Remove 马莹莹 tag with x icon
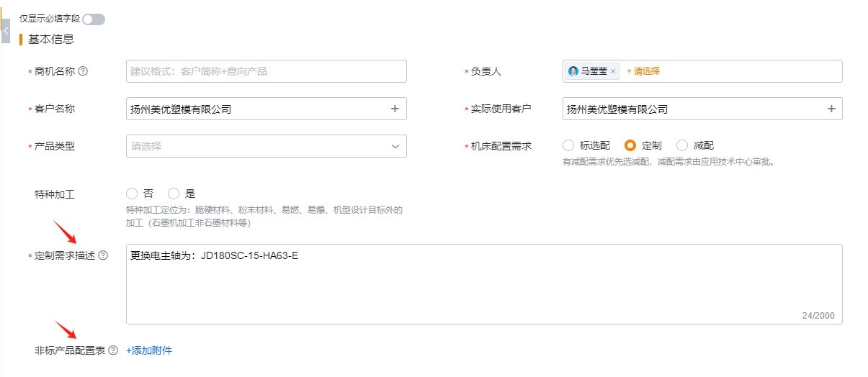The height and width of the screenshot is (377, 868). [613, 71]
